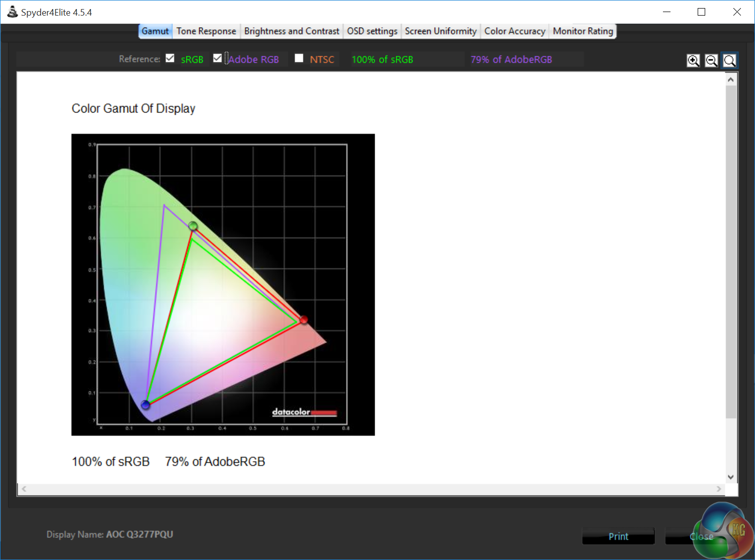Switch to the Tone Response tab

(x=206, y=31)
